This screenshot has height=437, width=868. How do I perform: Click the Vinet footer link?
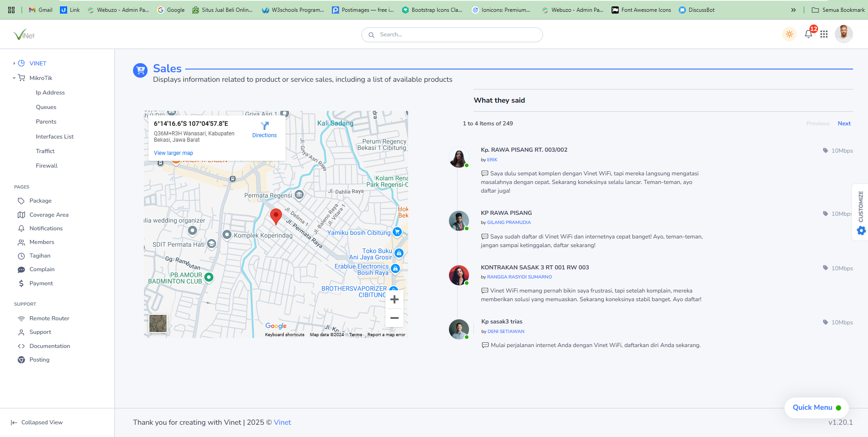[282, 422]
